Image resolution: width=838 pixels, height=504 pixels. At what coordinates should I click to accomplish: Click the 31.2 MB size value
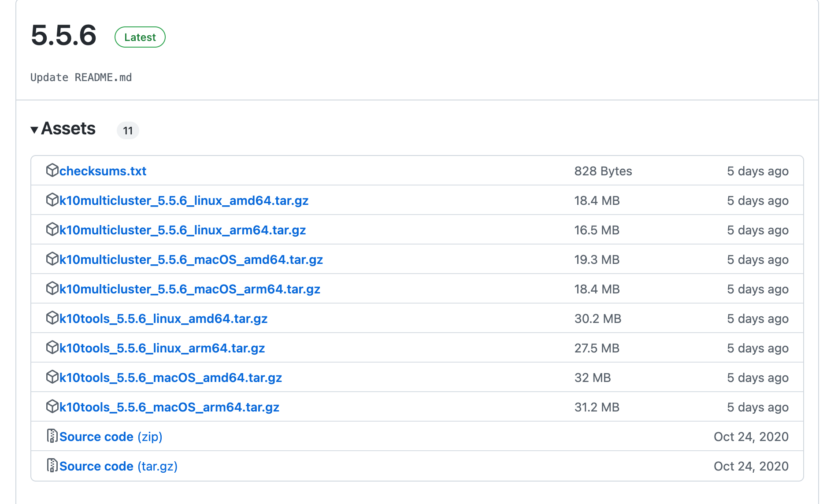(597, 407)
